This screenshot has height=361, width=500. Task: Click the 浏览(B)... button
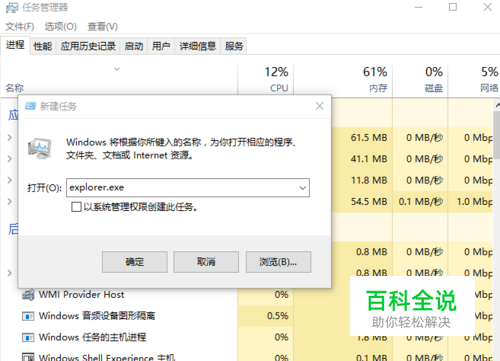pos(278,262)
